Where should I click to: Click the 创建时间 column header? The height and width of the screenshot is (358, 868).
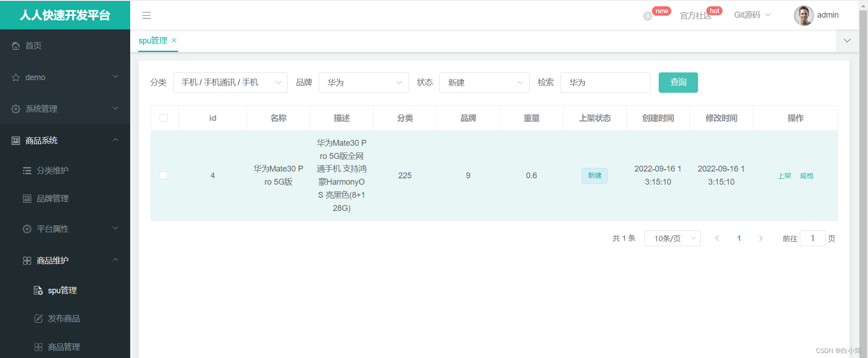point(658,118)
